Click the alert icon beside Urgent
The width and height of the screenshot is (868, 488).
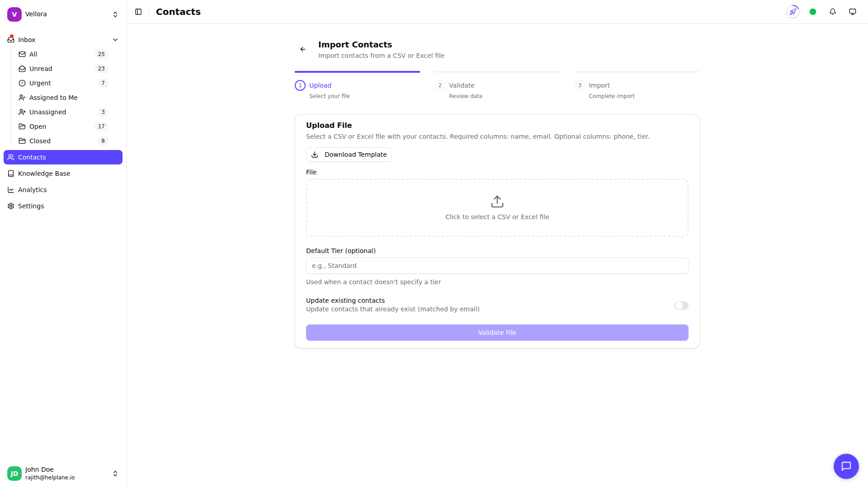pos(22,83)
